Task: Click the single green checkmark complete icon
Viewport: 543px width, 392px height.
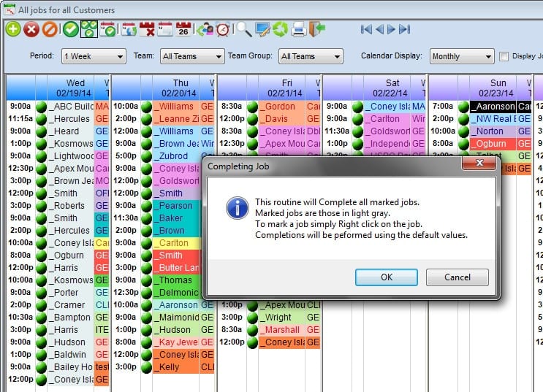Action: [71, 29]
